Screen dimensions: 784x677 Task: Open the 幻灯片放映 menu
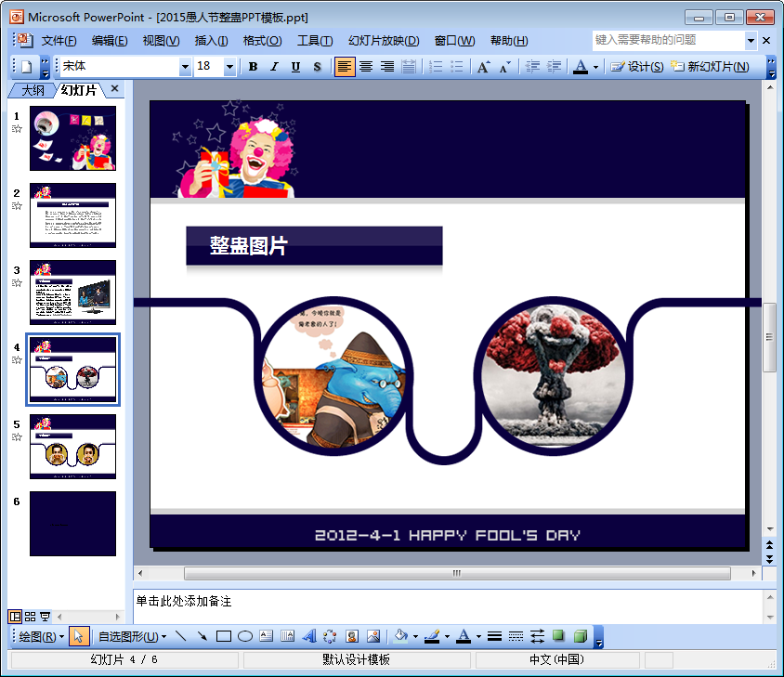384,41
